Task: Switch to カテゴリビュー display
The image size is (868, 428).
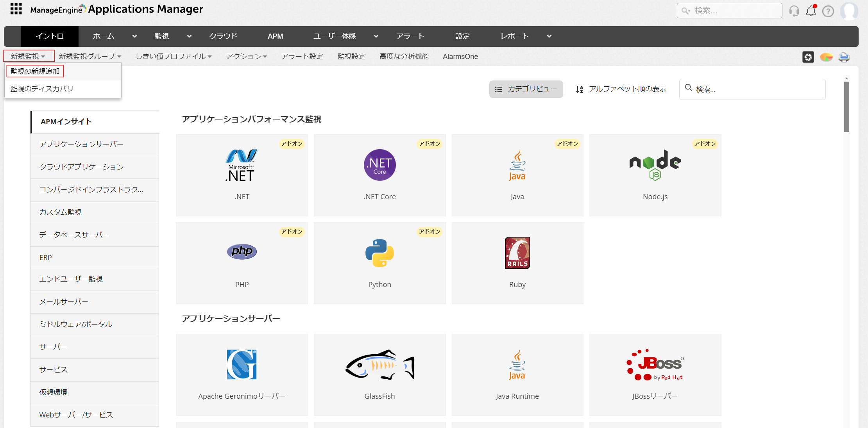Action: pyautogui.click(x=526, y=89)
